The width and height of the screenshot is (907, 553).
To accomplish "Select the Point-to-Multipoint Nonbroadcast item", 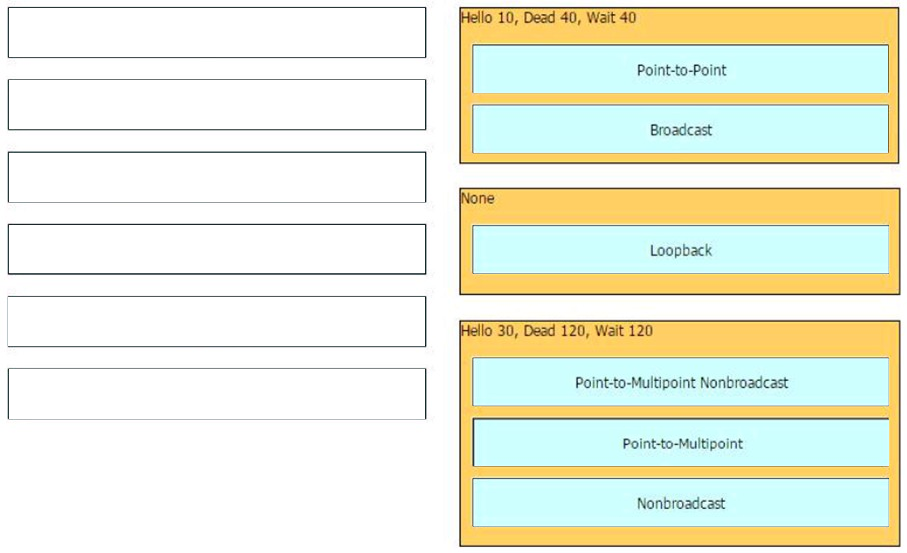I will click(680, 382).
